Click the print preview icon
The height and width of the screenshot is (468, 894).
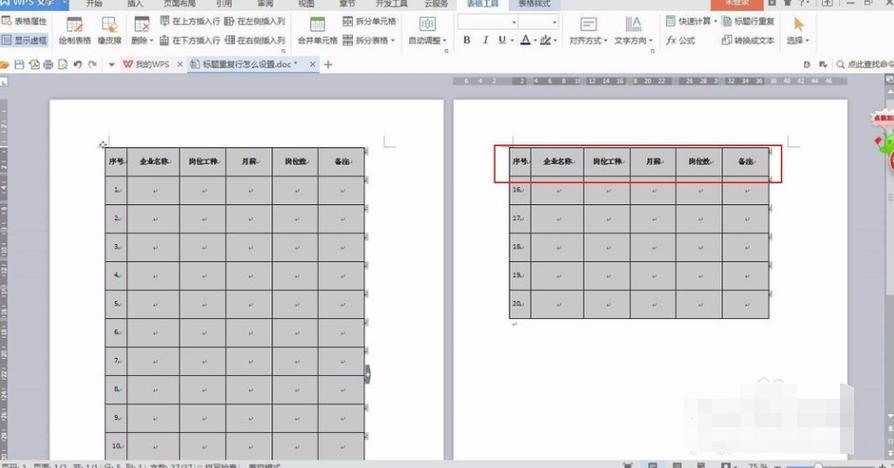[x=63, y=64]
